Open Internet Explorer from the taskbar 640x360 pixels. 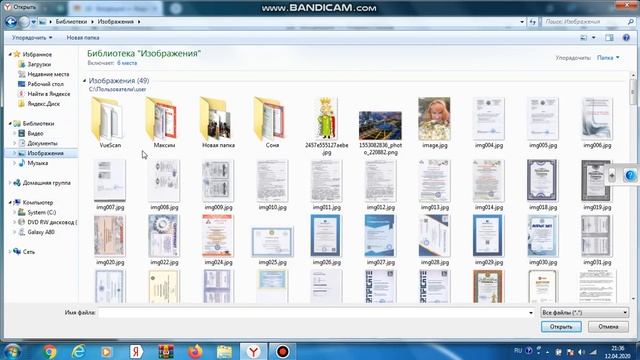tap(78, 351)
